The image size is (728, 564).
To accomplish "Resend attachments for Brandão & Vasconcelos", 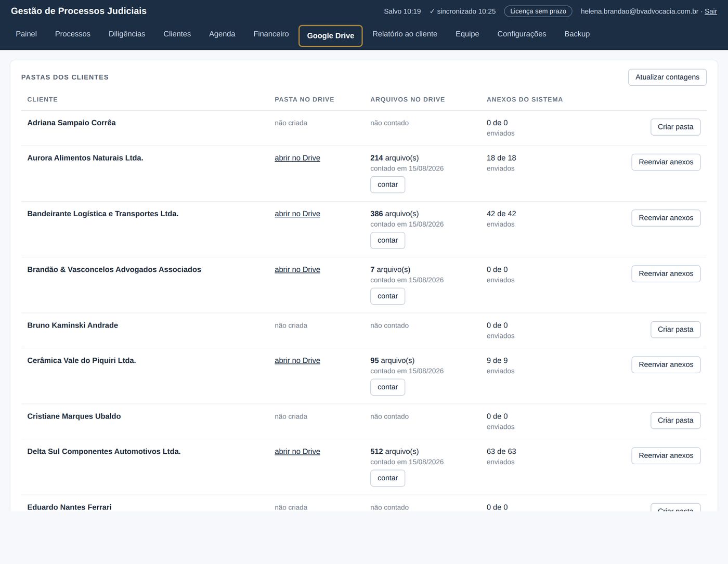I will 666,273.
